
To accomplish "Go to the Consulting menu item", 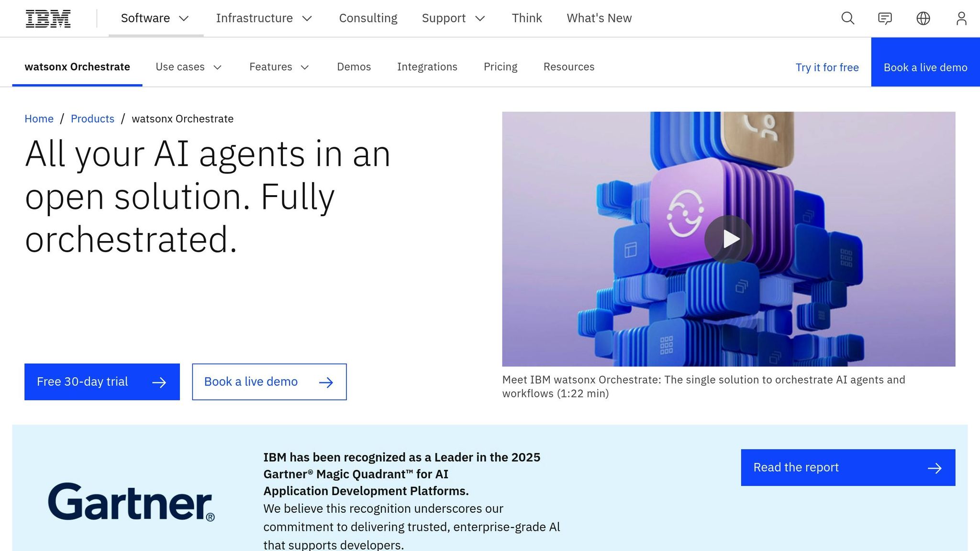I will (368, 18).
